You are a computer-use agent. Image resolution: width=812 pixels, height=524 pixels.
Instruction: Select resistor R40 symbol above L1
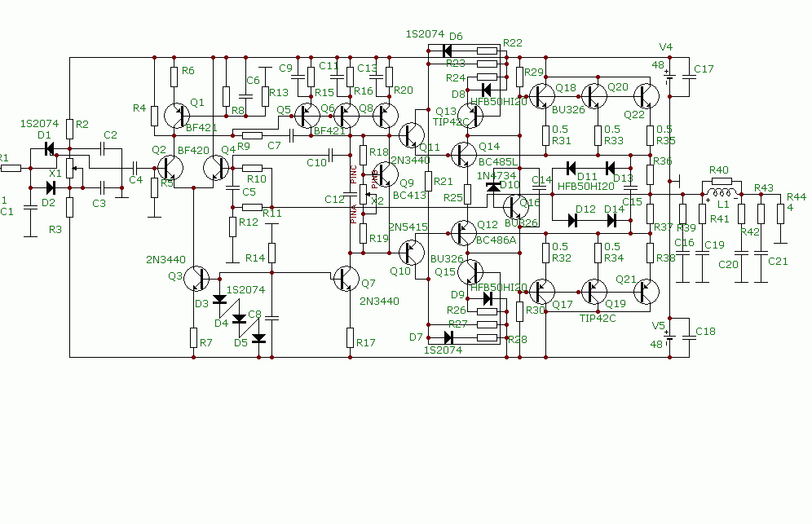(x=722, y=181)
